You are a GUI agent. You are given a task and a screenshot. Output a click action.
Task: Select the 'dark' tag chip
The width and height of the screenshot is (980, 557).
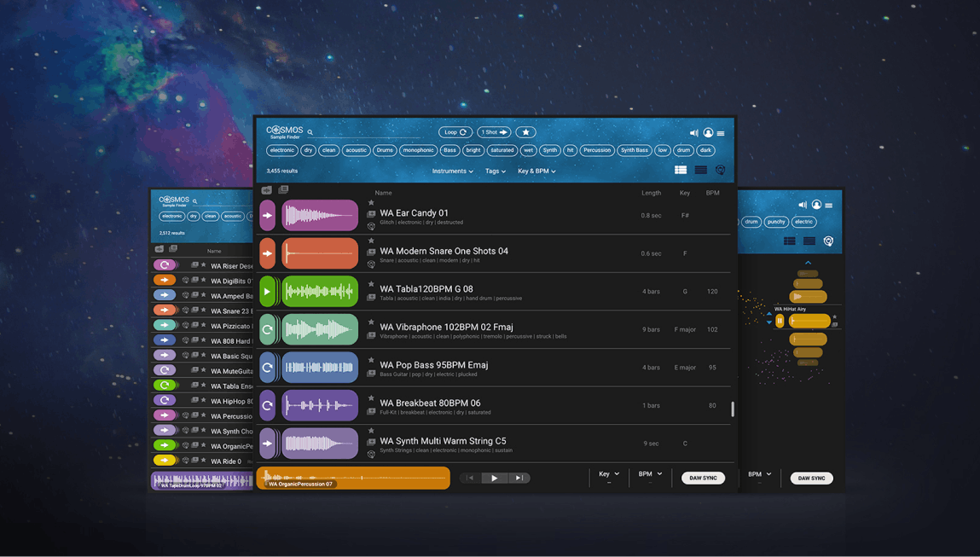coord(705,150)
